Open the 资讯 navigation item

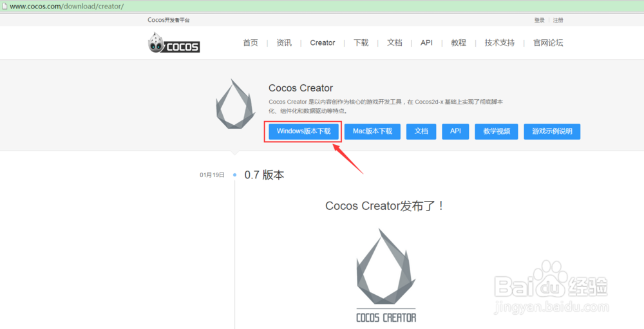pyautogui.click(x=284, y=42)
